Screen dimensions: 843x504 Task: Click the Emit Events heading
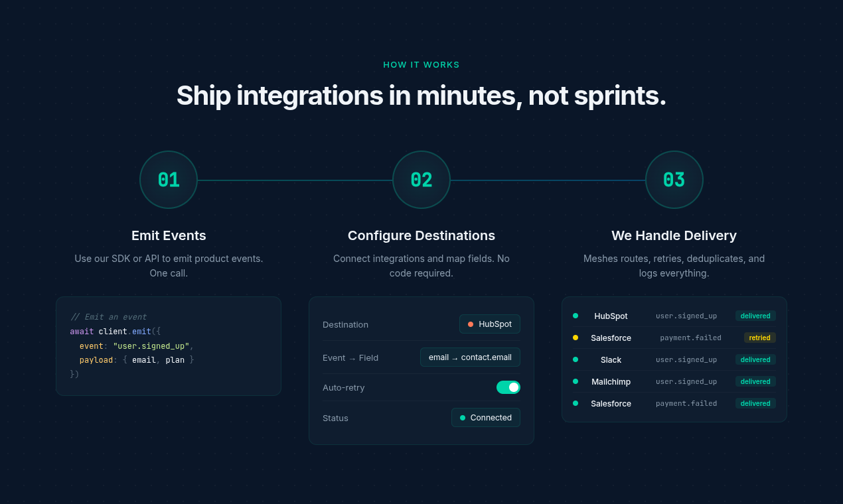click(169, 235)
